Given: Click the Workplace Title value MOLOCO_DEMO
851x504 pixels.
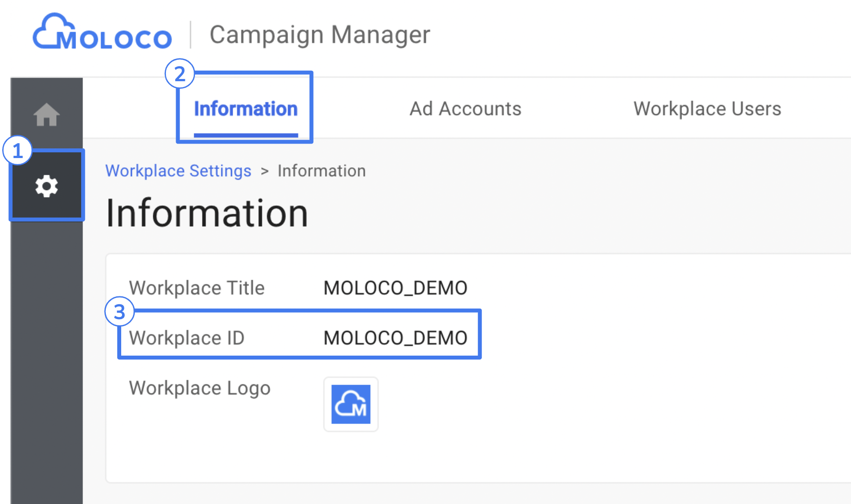Looking at the screenshot, I should coord(394,288).
